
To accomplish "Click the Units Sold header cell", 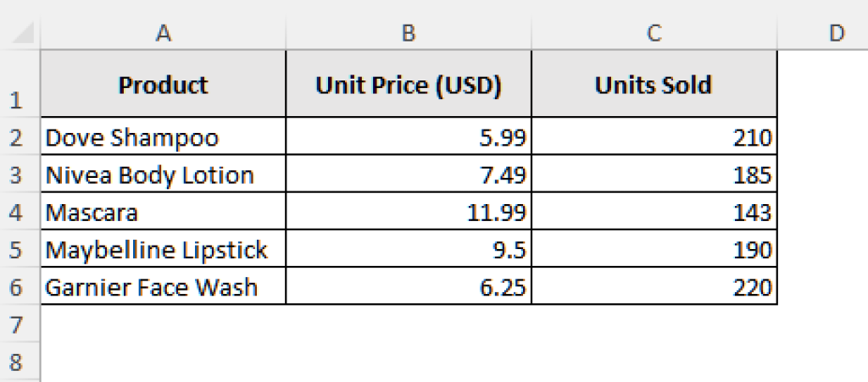I will pos(654,85).
